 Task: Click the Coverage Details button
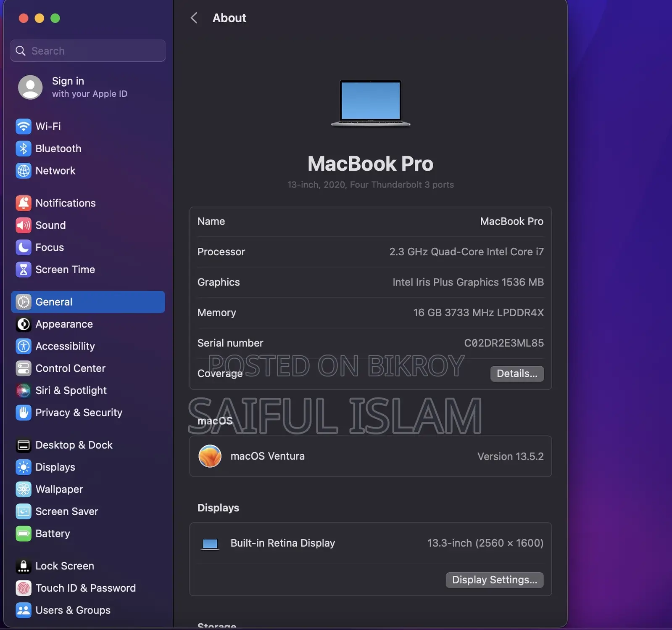[517, 373]
